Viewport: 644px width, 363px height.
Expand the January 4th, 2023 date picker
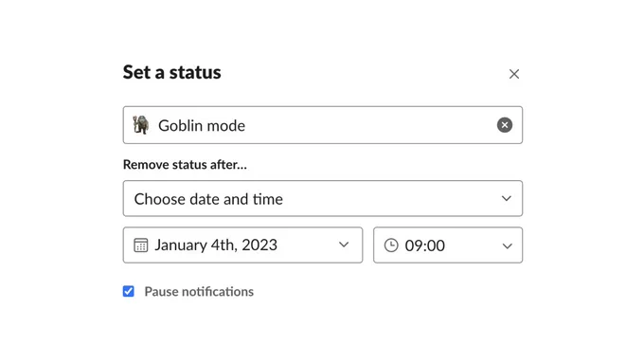[x=242, y=245]
